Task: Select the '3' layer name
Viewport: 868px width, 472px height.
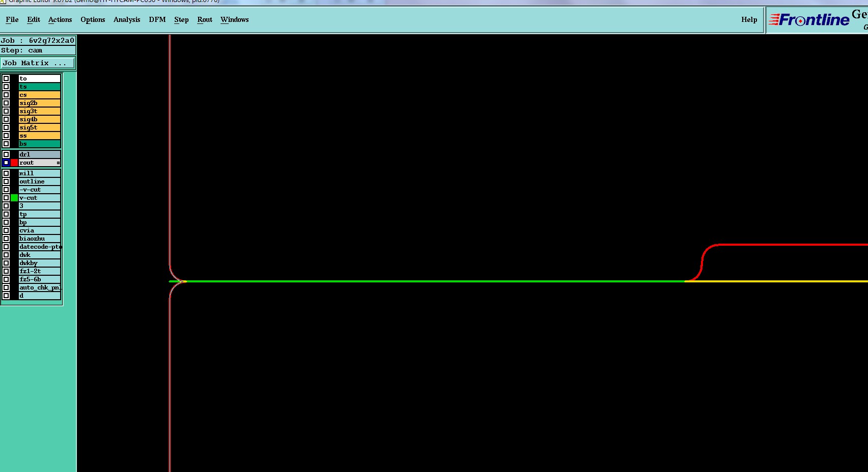Action: coord(40,206)
